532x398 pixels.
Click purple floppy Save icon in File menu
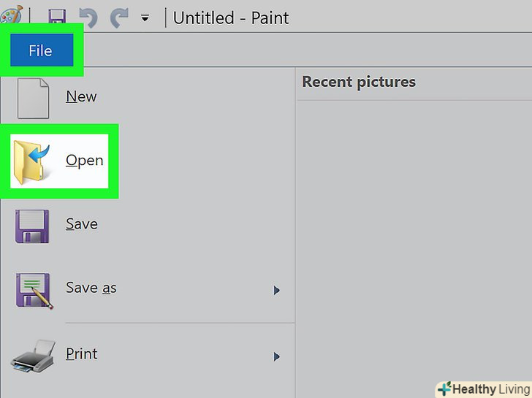tap(33, 225)
